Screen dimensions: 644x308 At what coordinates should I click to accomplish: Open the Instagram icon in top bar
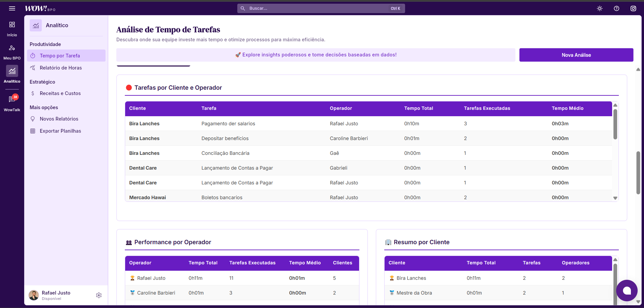633,8
